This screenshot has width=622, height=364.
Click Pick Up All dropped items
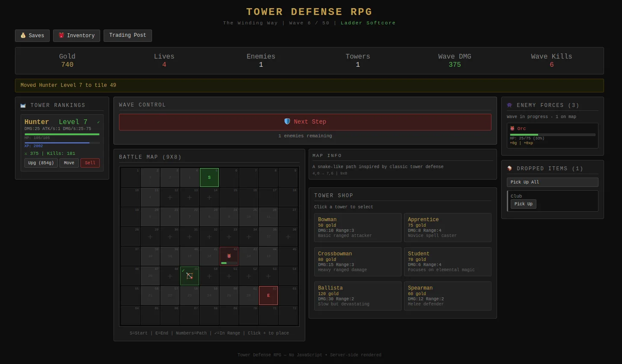(x=552, y=182)
